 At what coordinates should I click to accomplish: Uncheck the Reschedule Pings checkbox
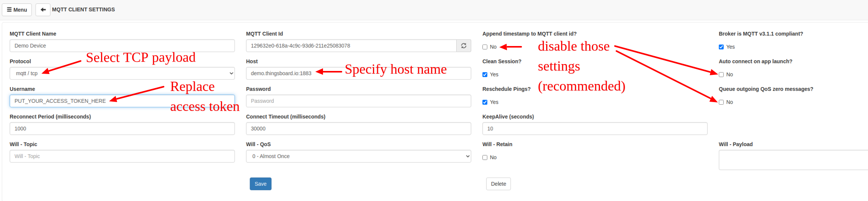(485, 102)
